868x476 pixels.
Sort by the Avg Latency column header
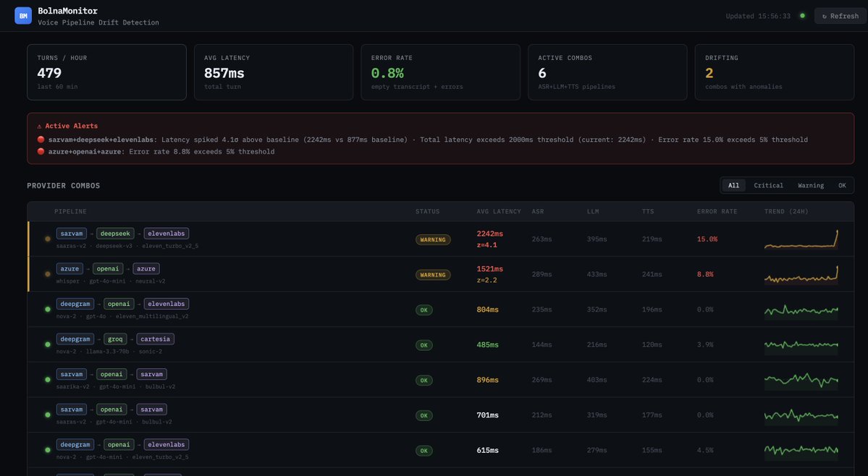tap(499, 212)
